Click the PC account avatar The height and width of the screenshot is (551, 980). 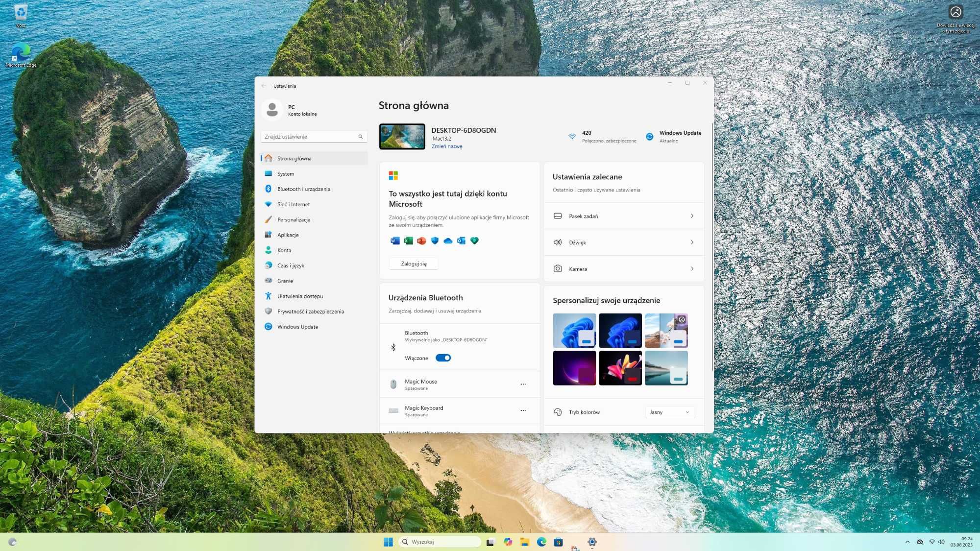pyautogui.click(x=272, y=110)
